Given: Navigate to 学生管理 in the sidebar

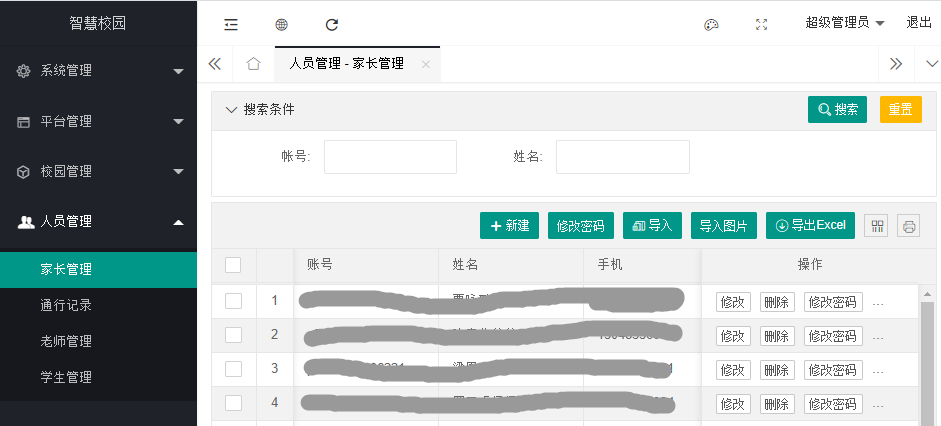Looking at the screenshot, I should click(66, 377).
